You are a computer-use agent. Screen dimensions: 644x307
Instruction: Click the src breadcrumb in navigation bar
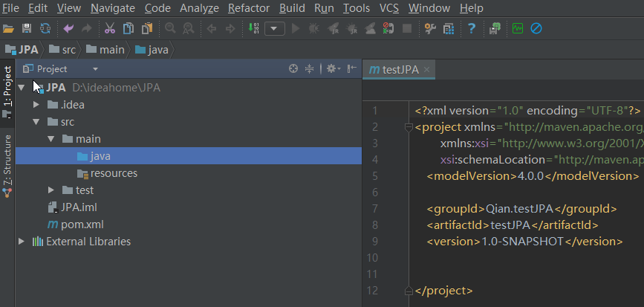tap(68, 50)
